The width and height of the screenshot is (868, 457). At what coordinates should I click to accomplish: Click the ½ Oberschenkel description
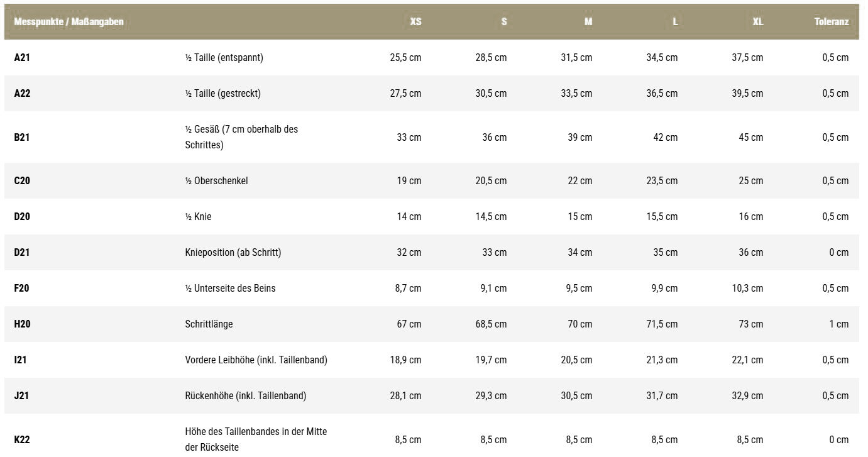coord(216,180)
